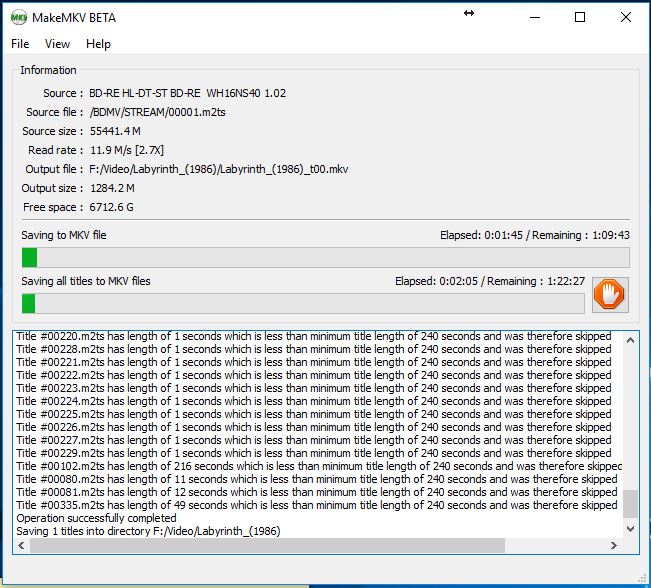Open the File menu
651x588 pixels.
click(20, 44)
